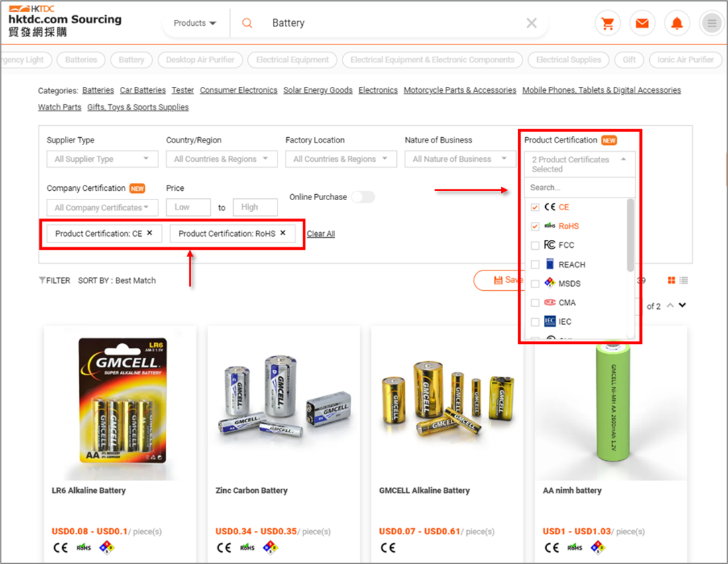Click MSDS mark on Zinc Carbon Battery

coord(270,547)
